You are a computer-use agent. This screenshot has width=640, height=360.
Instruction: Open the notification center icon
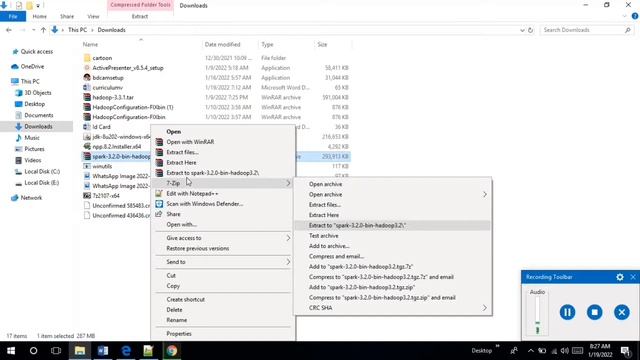[x=625, y=351]
